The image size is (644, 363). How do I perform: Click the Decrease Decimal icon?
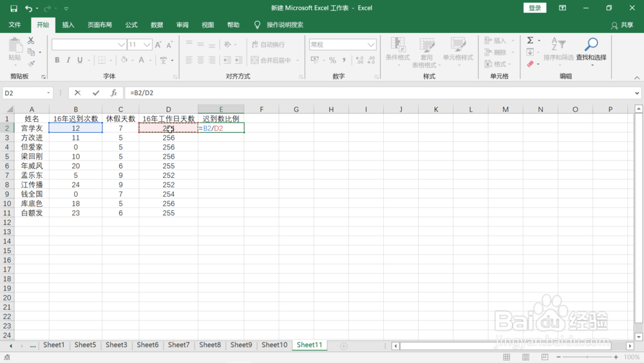(x=371, y=60)
